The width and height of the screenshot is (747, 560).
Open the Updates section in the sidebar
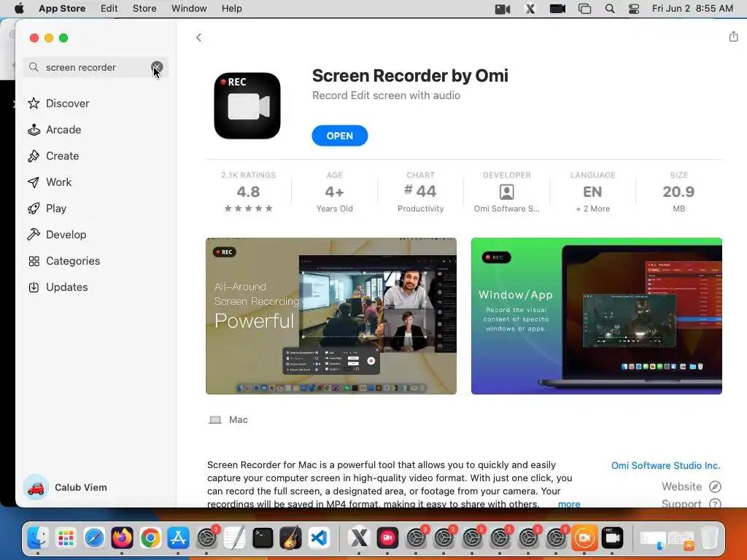pos(58,287)
